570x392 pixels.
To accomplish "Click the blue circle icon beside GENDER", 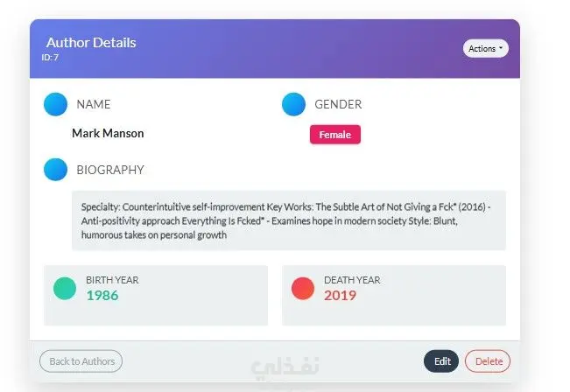I will pyautogui.click(x=293, y=104).
